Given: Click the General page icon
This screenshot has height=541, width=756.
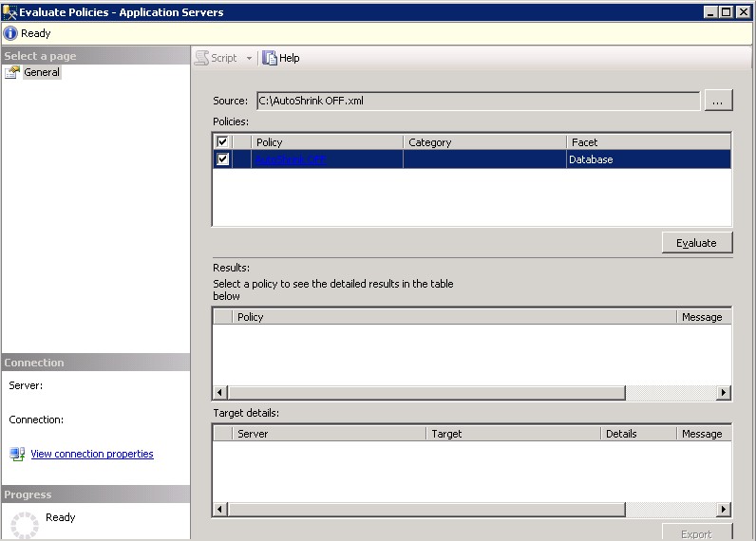Looking at the screenshot, I should tap(13, 72).
